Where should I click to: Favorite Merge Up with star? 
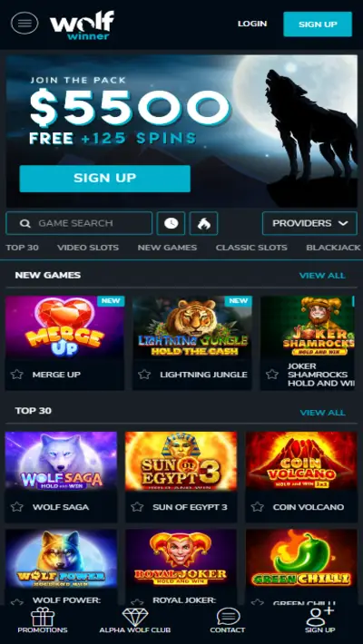pos(17,375)
